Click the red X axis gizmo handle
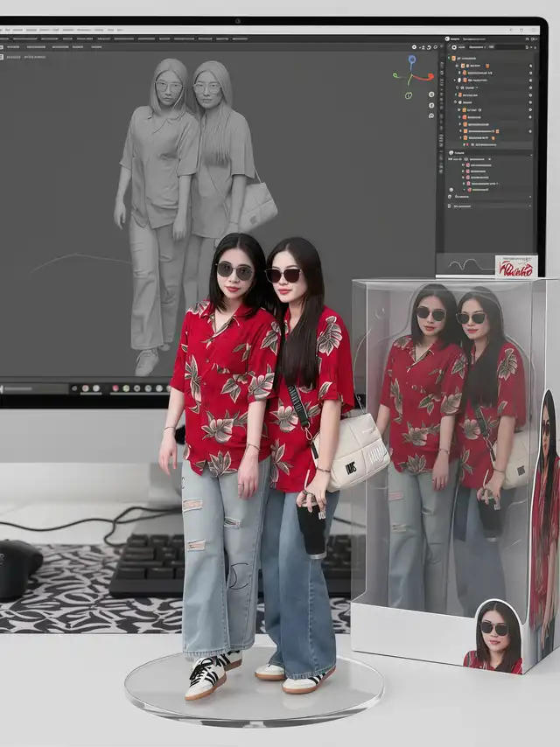 tap(429, 76)
